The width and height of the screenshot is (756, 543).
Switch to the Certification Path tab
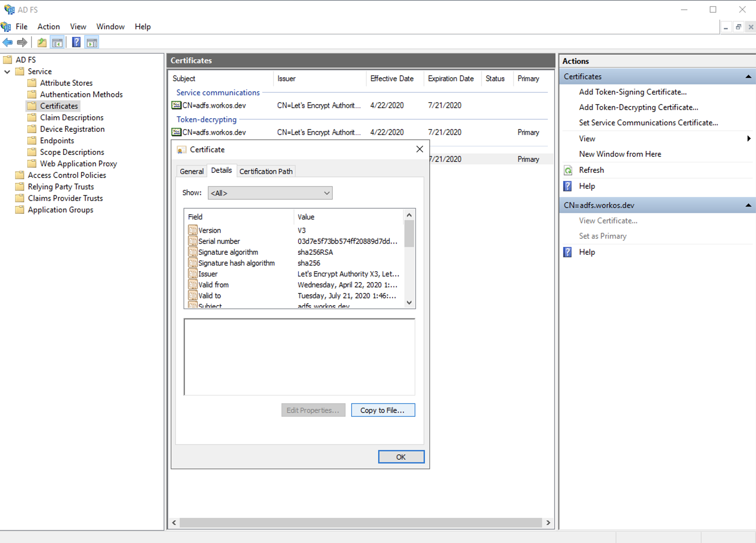pyautogui.click(x=266, y=171)
